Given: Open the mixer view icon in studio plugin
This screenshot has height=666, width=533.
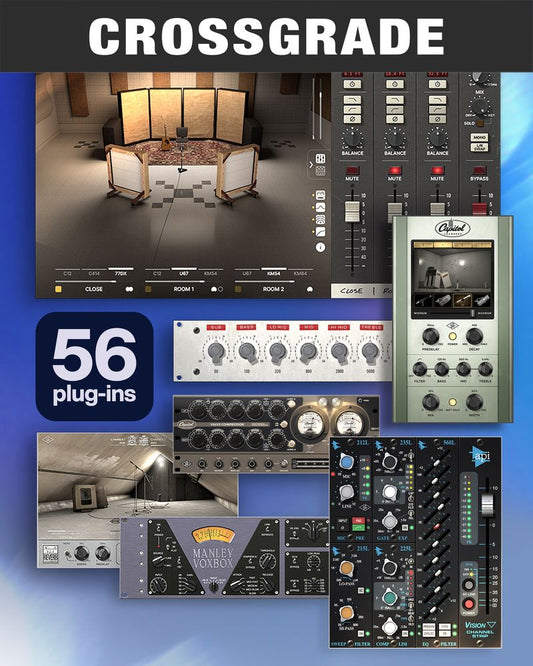Looking at the screenshot, I should [x=321, y=158].
